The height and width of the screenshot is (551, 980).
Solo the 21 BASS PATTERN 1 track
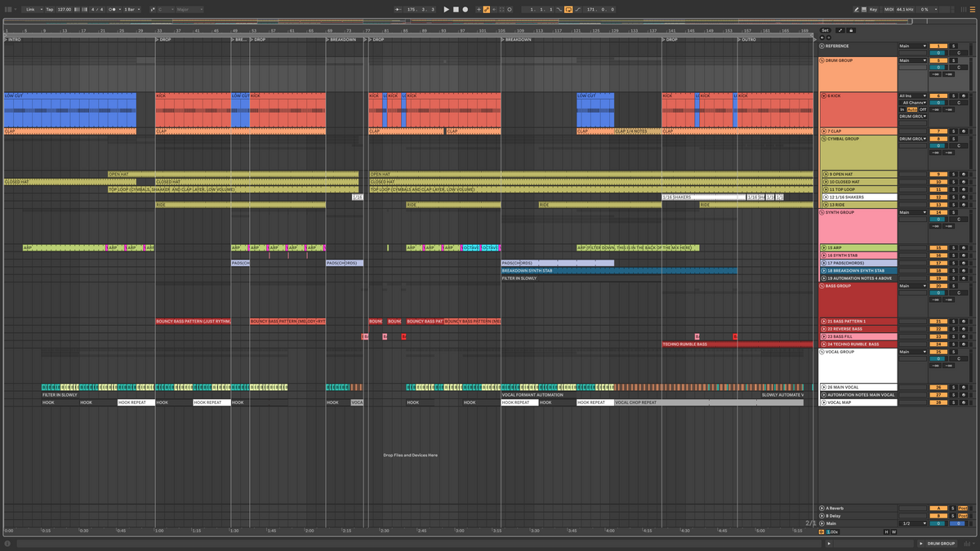[x=953, y=321]
